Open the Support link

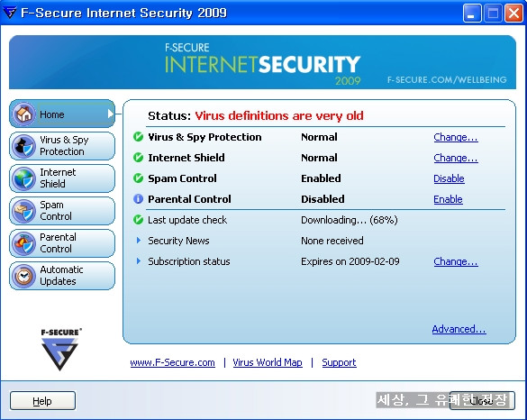pyautogui.click(x=339, y=362)
